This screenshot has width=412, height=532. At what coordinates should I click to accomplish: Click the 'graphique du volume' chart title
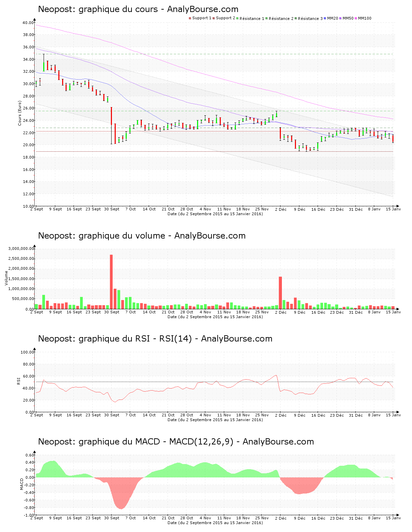[142, 236]
